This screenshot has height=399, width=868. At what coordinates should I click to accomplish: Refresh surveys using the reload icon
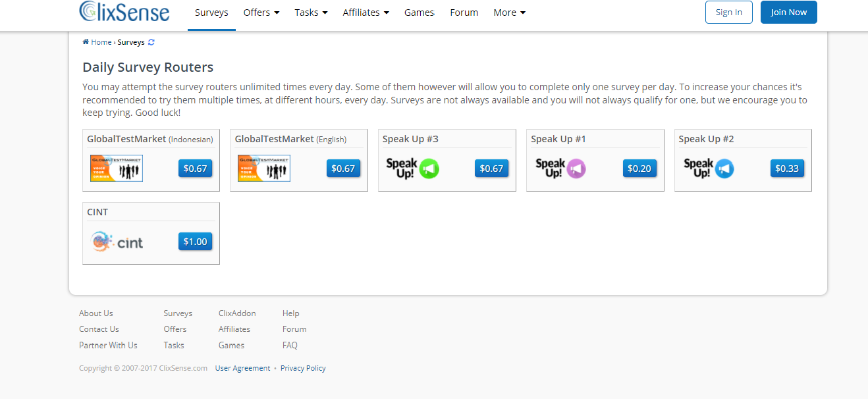pyautogui.click(x=151, y=42)
